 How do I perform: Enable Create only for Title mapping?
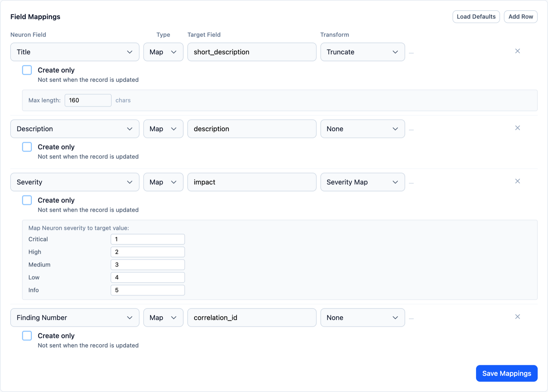(x=27, y=70)
